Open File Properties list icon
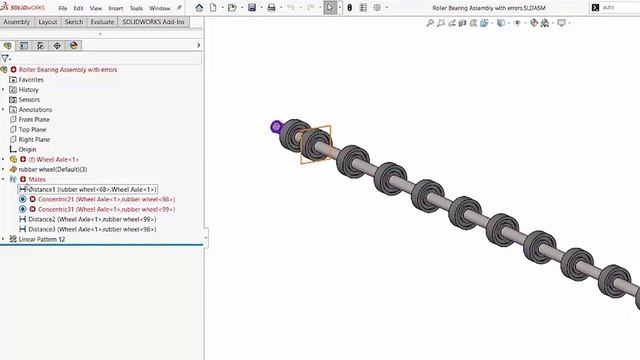The height and width of the screenshot is (360, 640). [363, 8]
